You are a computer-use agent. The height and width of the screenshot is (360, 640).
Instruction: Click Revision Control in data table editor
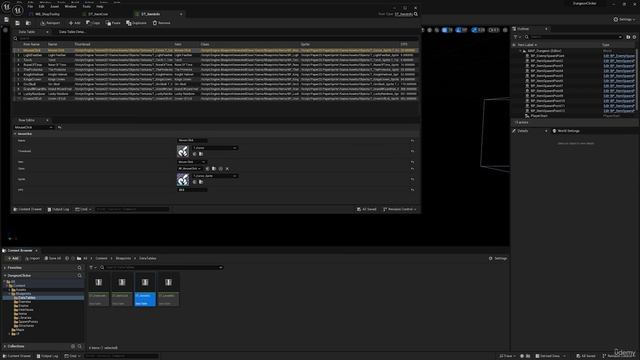coord(400,209)
